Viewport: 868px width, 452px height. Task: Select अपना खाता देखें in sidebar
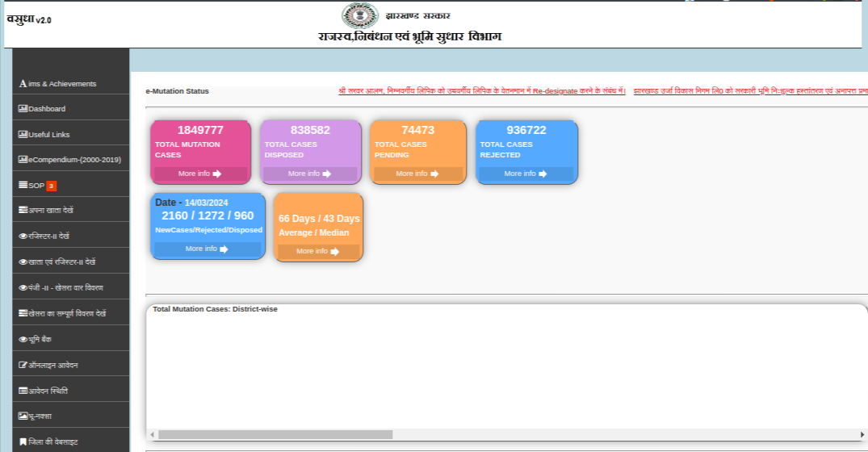[50, 211]
